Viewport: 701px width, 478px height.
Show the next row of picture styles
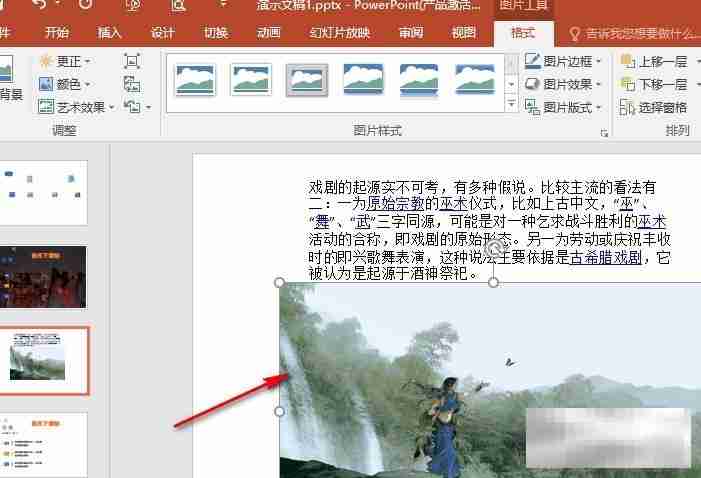coord(511,84)
